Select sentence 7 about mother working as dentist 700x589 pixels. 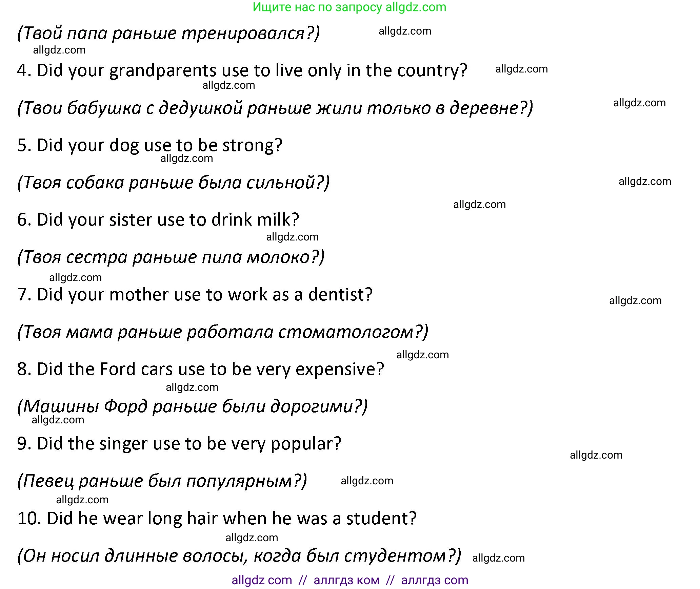[195, 294]
